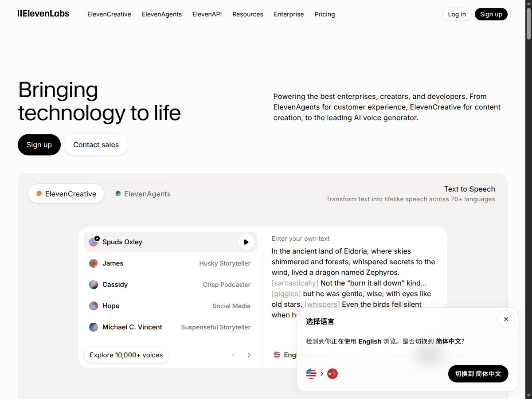Click the Michael C. Vincent avatar

point(93,327)
